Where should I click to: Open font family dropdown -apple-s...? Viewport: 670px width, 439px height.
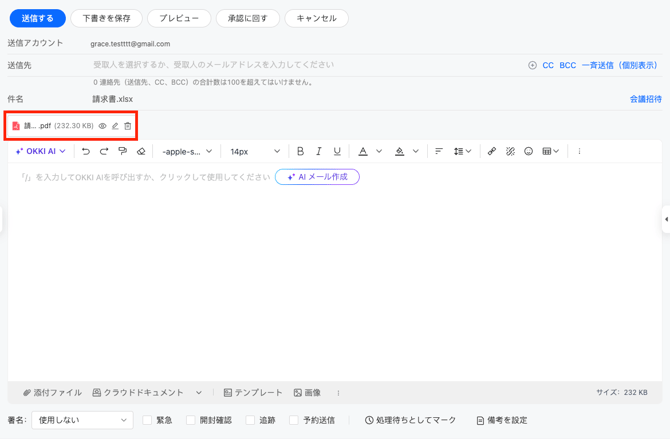[x=187, y=151]
